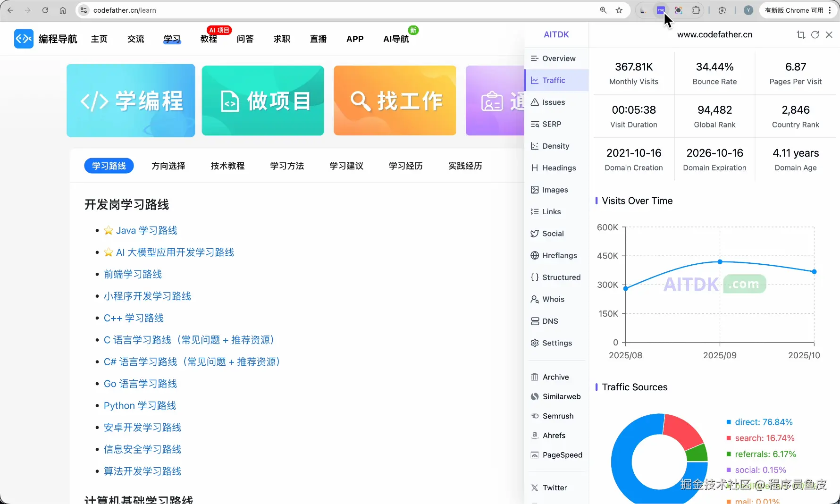Open Structured data in AITDK sidebar

[556, 277]
